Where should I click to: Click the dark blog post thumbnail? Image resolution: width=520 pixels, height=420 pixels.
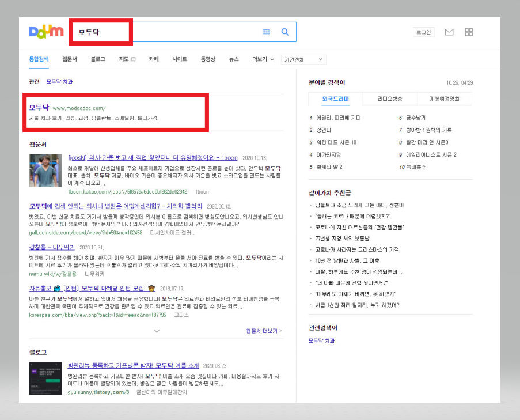[45, 378]
